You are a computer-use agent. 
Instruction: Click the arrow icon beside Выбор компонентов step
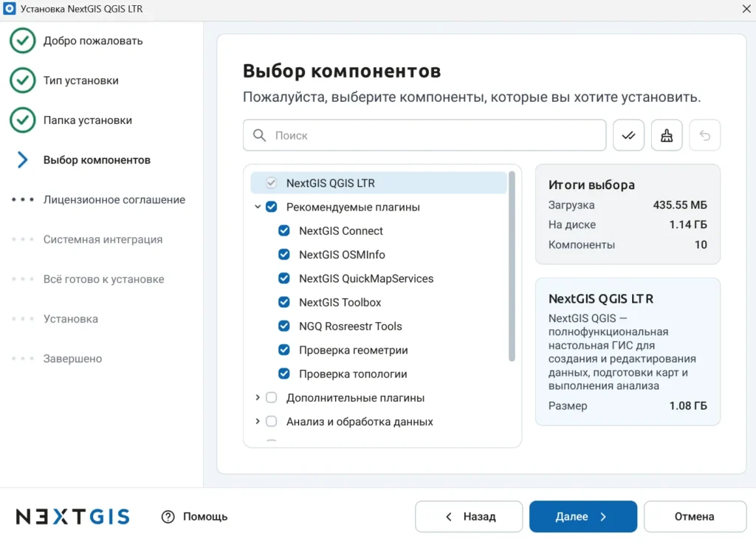click(x=22, y=159)
